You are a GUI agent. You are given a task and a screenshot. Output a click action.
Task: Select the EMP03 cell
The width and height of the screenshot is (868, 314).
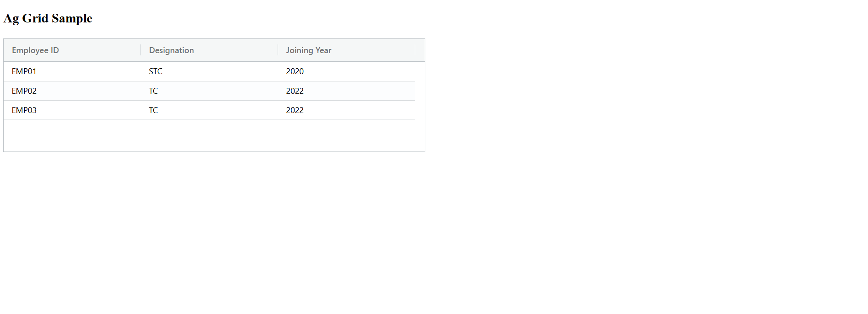coord(24,110)
